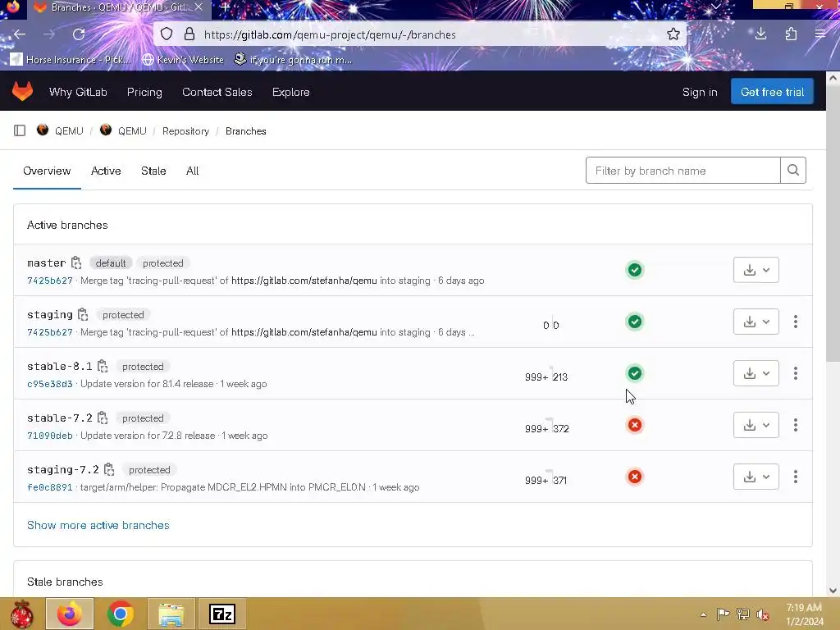The image size is (840, 630).
Task: Open 7-Zip from the taskbar
Action: [x=222, y=614]
